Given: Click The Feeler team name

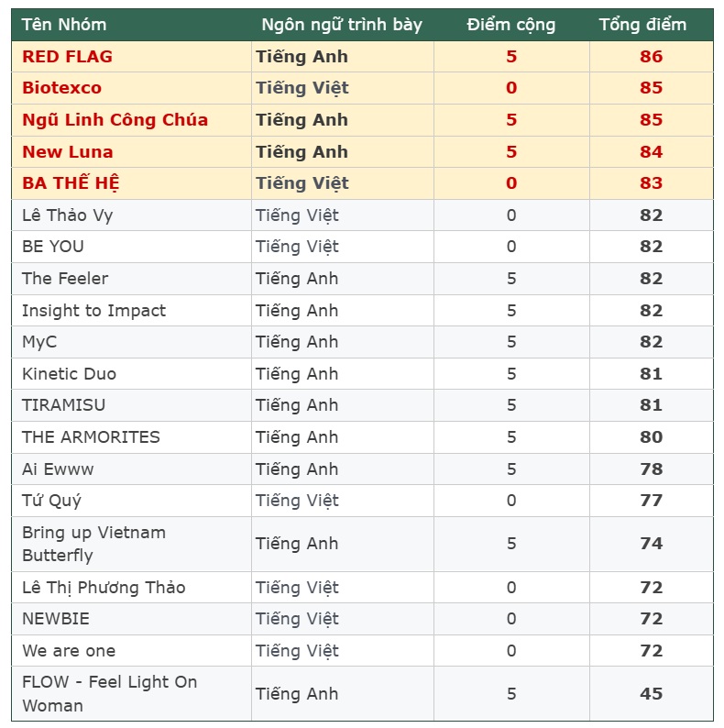Looking at the screenshot, I should pos(65,279).
